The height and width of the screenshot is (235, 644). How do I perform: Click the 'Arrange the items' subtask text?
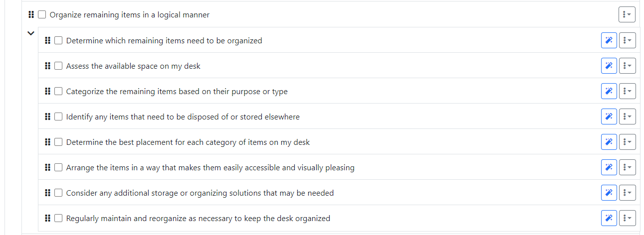coord(210,168)
